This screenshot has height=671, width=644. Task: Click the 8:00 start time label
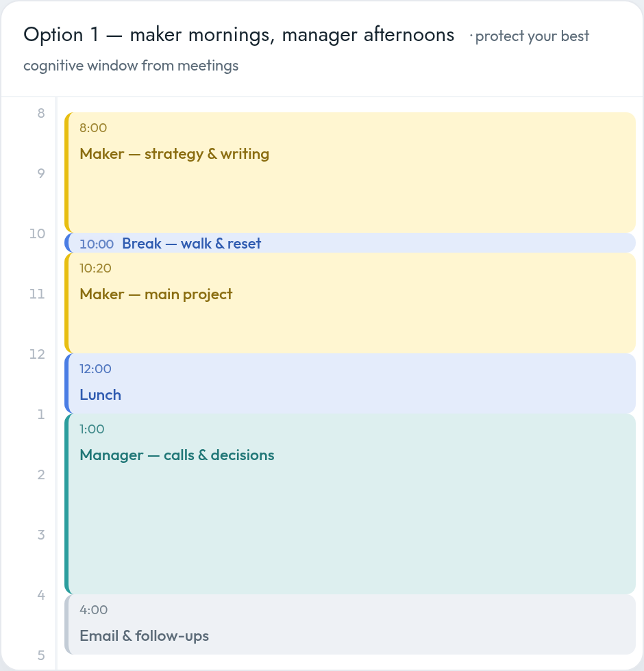click(93, 128)
